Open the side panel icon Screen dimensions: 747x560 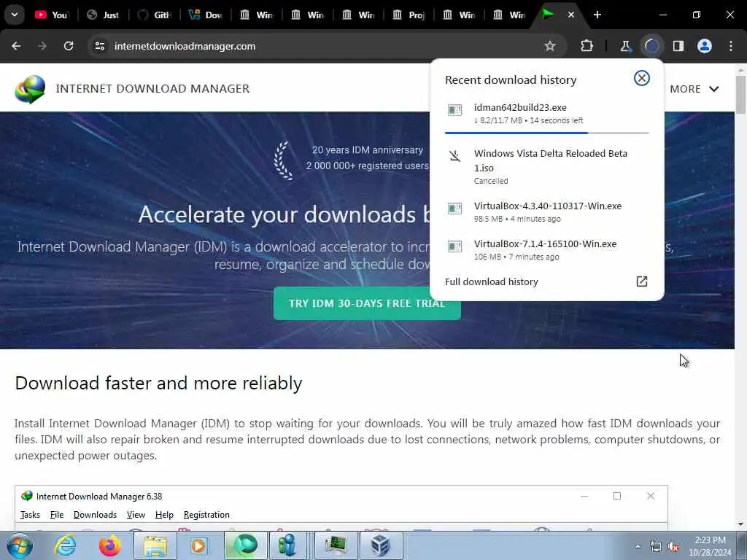(678, 46)
